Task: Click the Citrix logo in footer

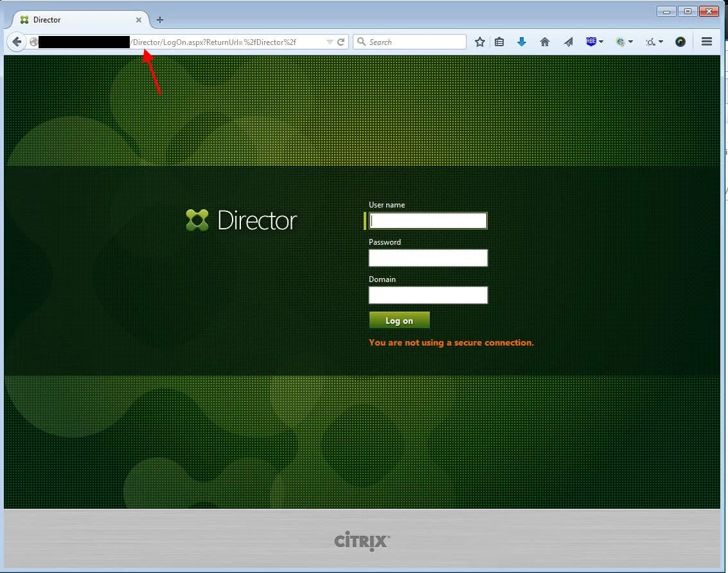Action: pyautogui.click(x=362, y=541)
